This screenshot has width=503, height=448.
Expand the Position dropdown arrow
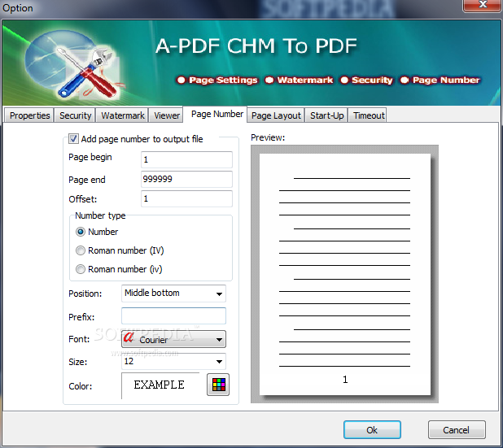pyautogui.click(x=219, y=294)
